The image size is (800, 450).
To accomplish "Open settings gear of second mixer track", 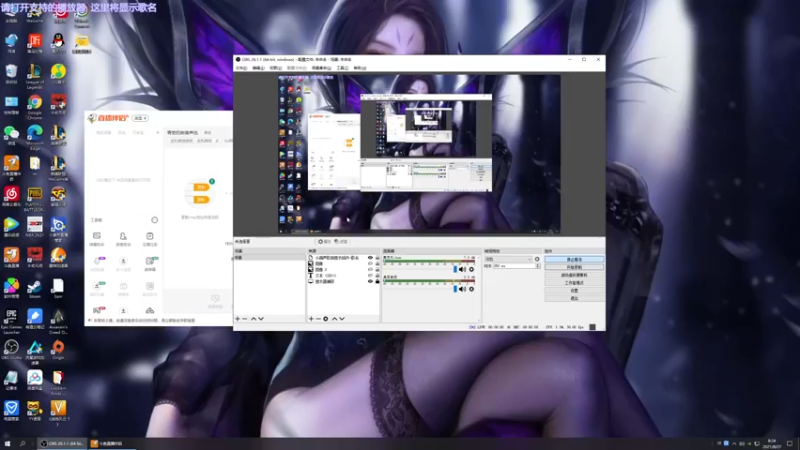I will (x=471, y=289).
